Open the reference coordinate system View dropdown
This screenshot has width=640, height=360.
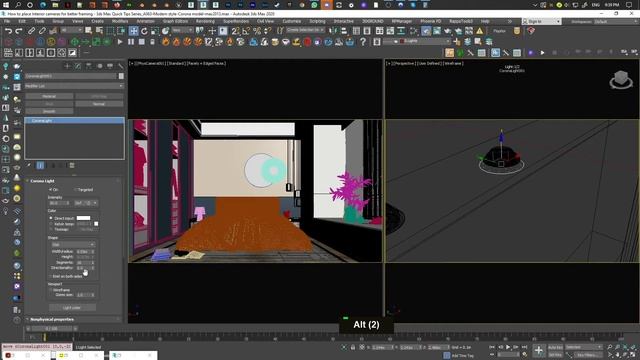182,31
